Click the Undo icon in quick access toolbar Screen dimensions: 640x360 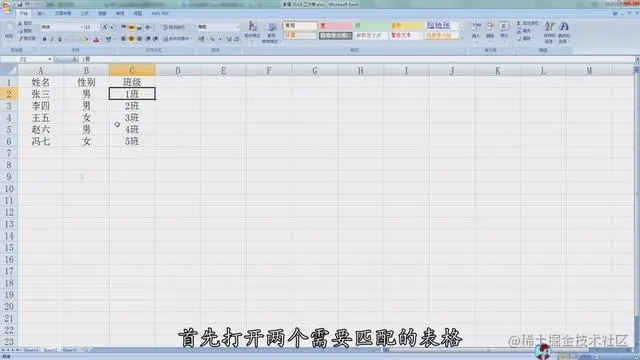pos(27,4)
